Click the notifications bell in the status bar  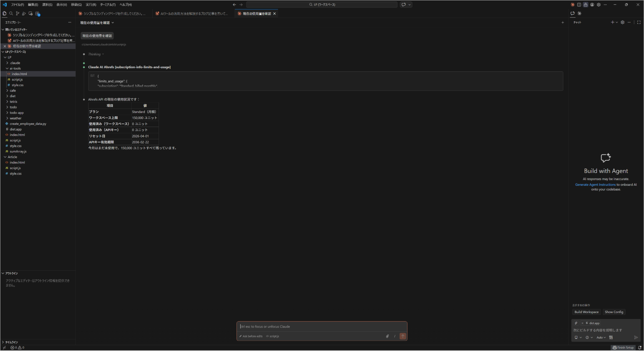click(x=639, y=348)
